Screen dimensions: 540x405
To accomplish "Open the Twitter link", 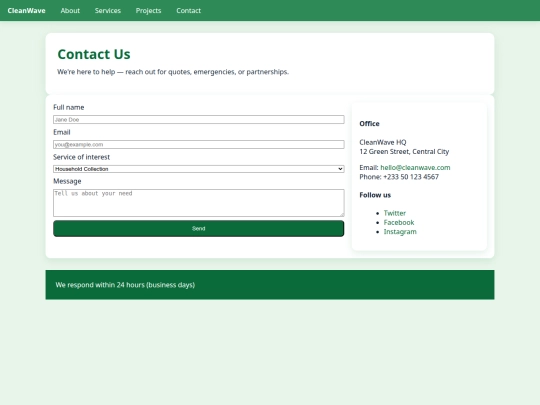I will pyautogui.click(x=395, y=213).
